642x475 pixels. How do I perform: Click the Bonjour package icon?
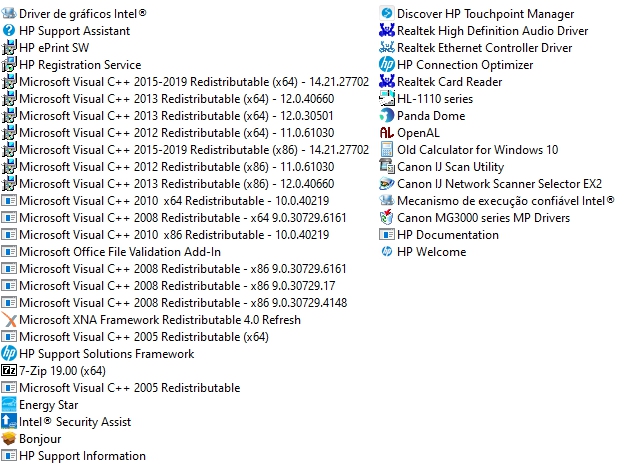click(x=9, y=439)
